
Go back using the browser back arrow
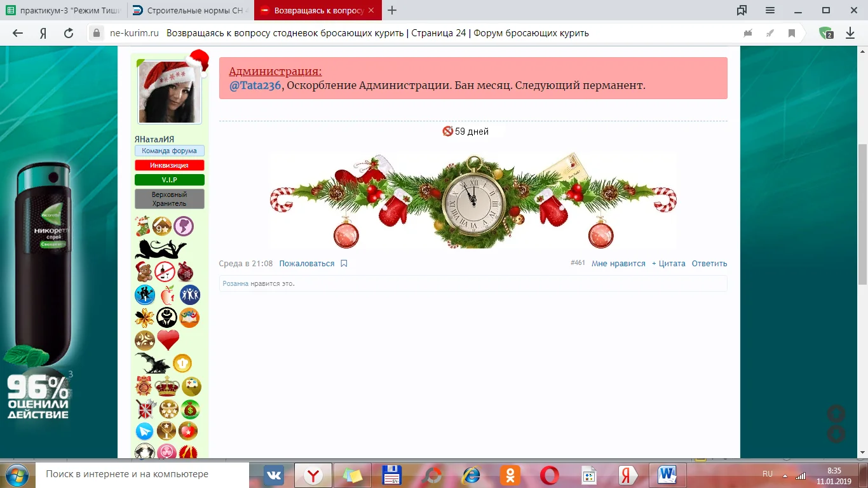(18, 33)
